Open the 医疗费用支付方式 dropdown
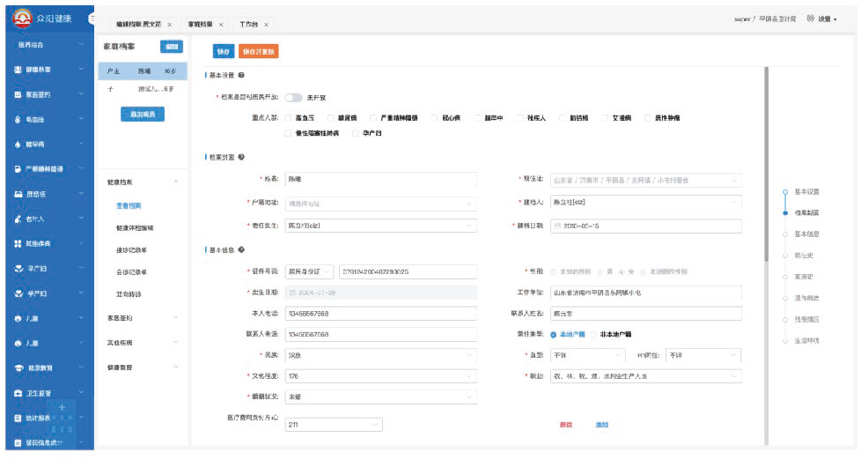The image size is (868, 460). 334,426
